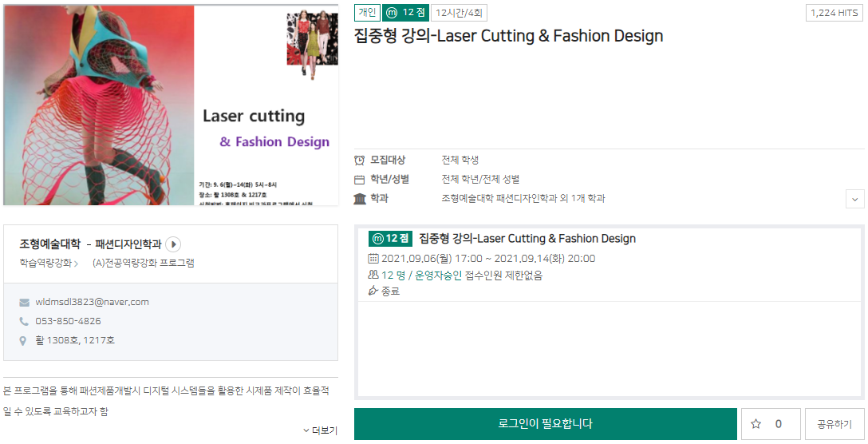The image size is (868, 444).
Task: Click the location pin icon
Action: click(x=24, y=341)
